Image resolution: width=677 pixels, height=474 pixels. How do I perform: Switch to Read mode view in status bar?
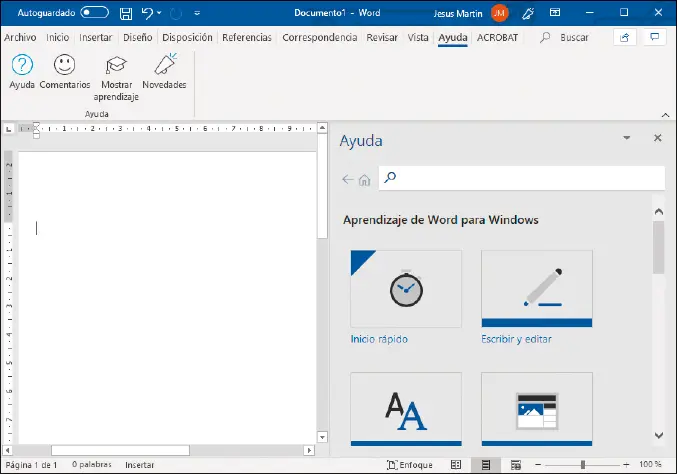pyautogui.click(x=456, y=465)
